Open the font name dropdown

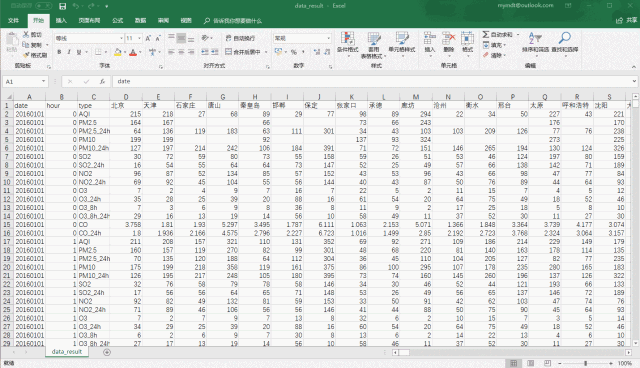[x=121, y=38]
